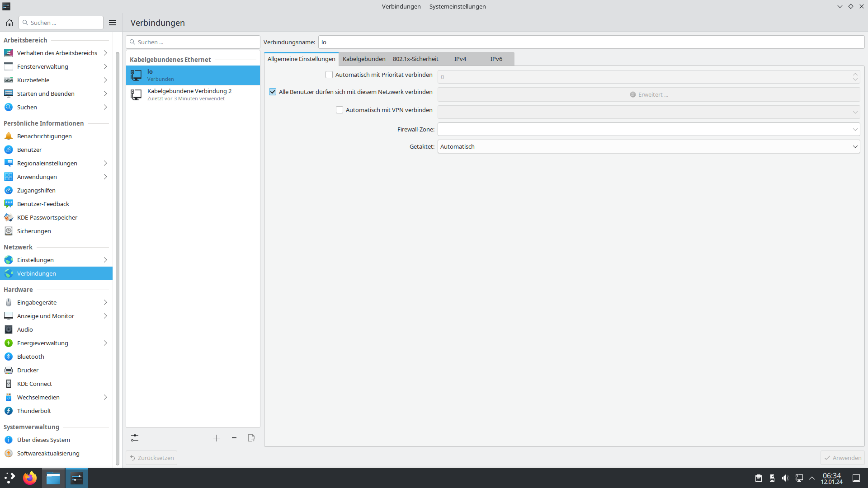Open connection configuration sliders icon
The width and height of the screenshot is (868, 488).
(x=135, y=438)
